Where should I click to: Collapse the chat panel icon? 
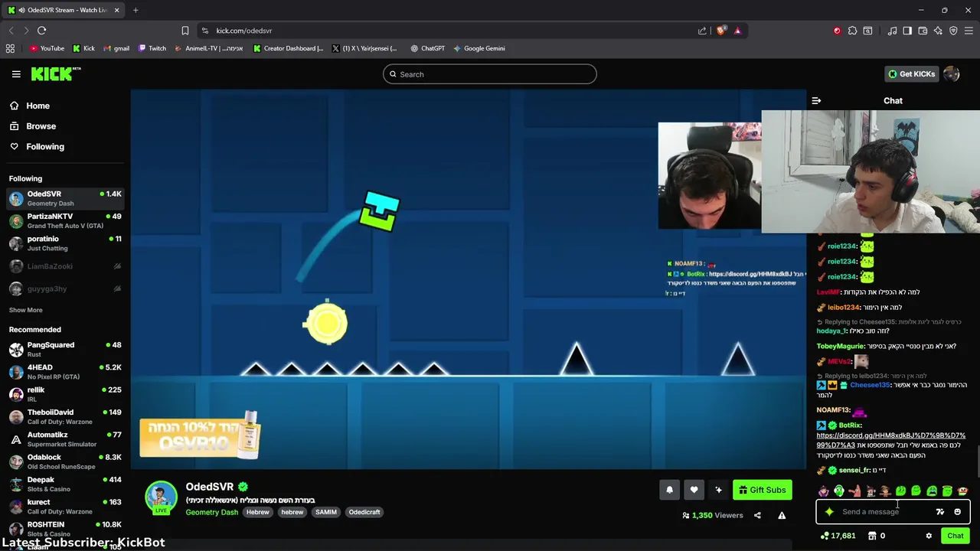(816, 100)
